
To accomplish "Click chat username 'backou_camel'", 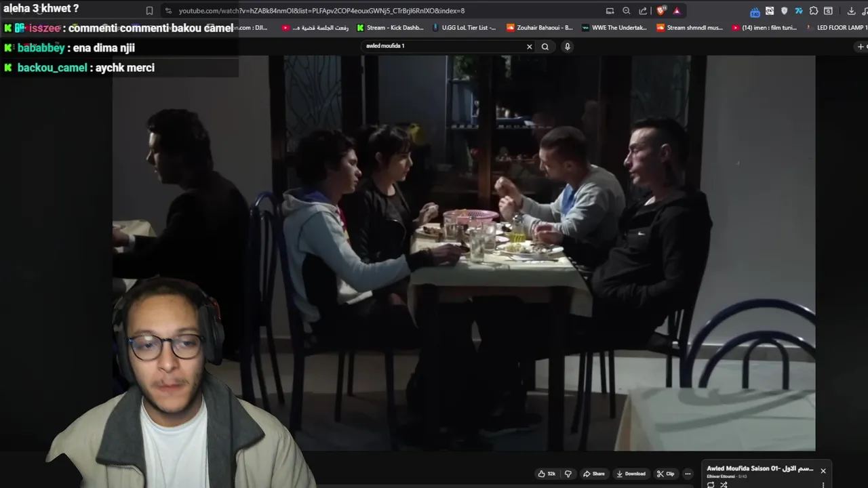I will click(x=52, y=68).
